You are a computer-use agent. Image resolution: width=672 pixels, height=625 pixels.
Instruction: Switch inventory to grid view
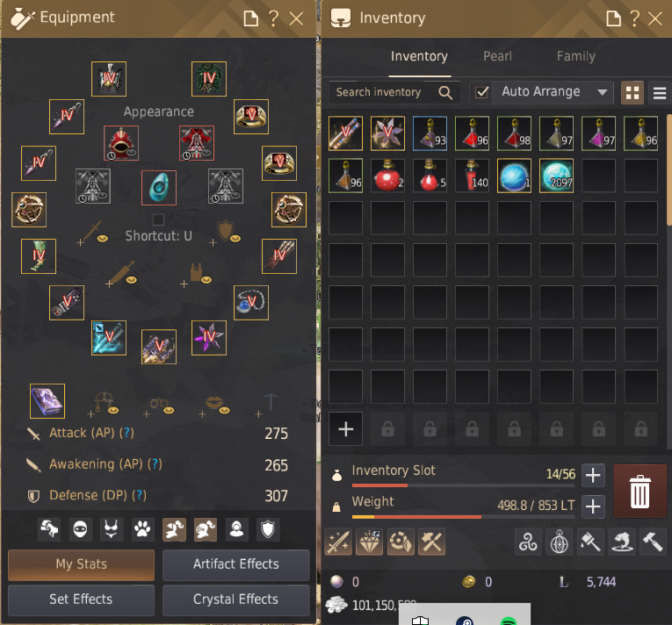(x=632, y=92)
